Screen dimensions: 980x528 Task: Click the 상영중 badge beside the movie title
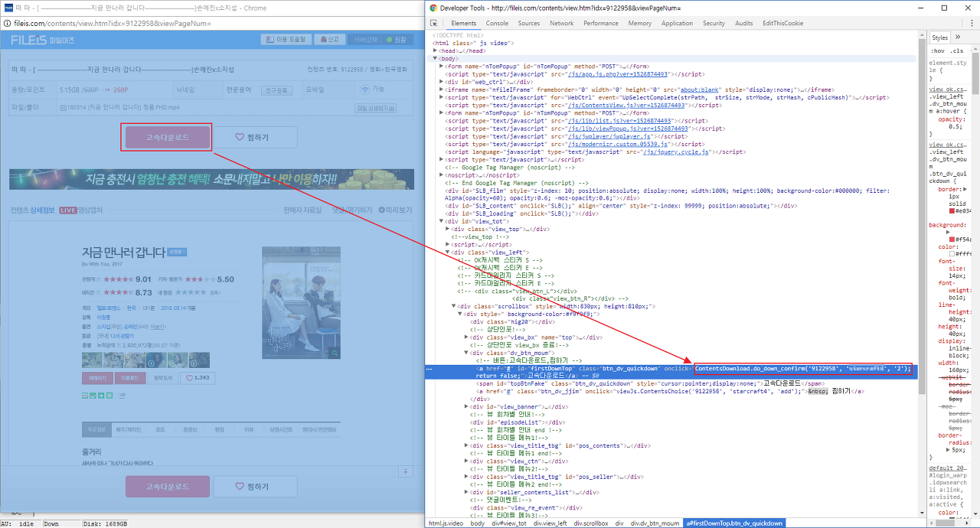tap(177, 252)
